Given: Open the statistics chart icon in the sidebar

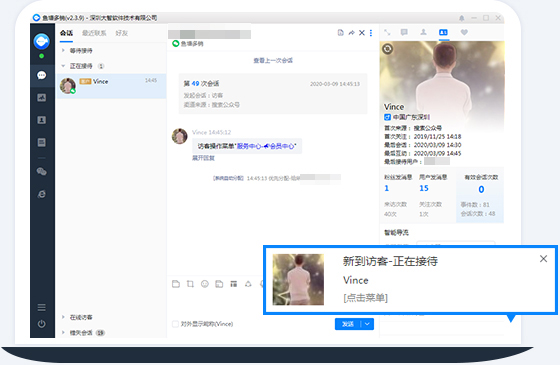Looking at the screenshot, I should click(x=41, y=98).
